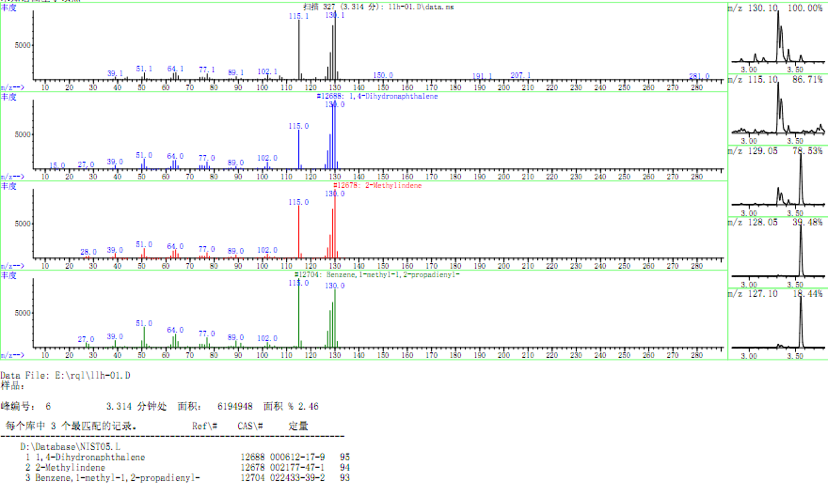Select the m/z 129.05 ion chromatogram
This screenshot has width=828, height=497.
tap(777, 181)
